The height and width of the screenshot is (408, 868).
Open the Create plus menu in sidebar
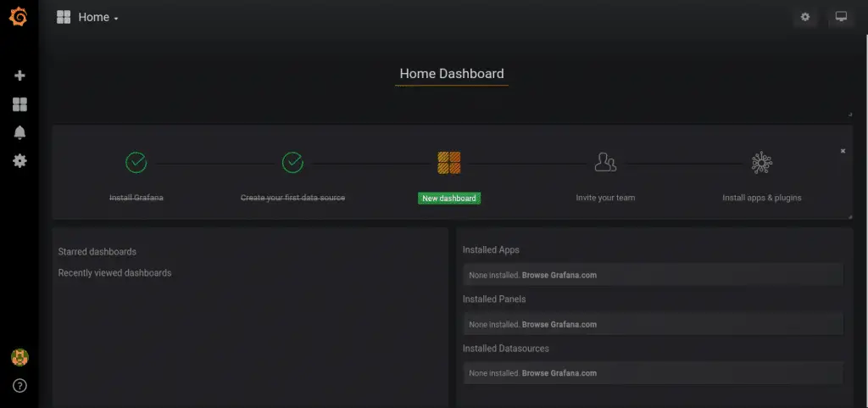(20, 75)
